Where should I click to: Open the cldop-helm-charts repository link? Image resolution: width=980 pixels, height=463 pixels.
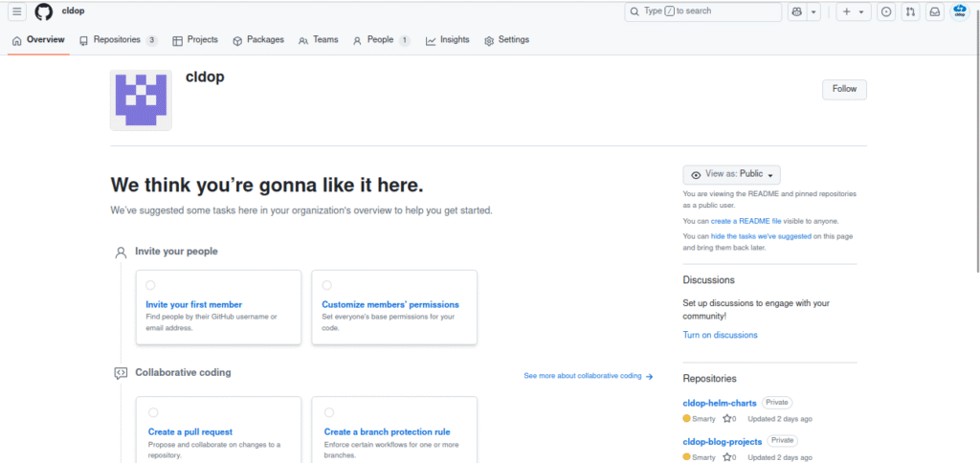[720, 403]
